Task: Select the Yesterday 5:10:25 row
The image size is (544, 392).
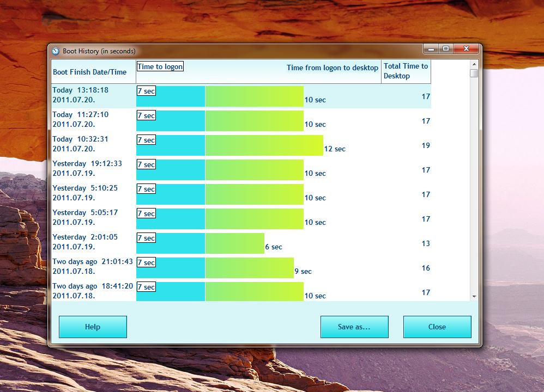Action: click(x=241, y=194)
